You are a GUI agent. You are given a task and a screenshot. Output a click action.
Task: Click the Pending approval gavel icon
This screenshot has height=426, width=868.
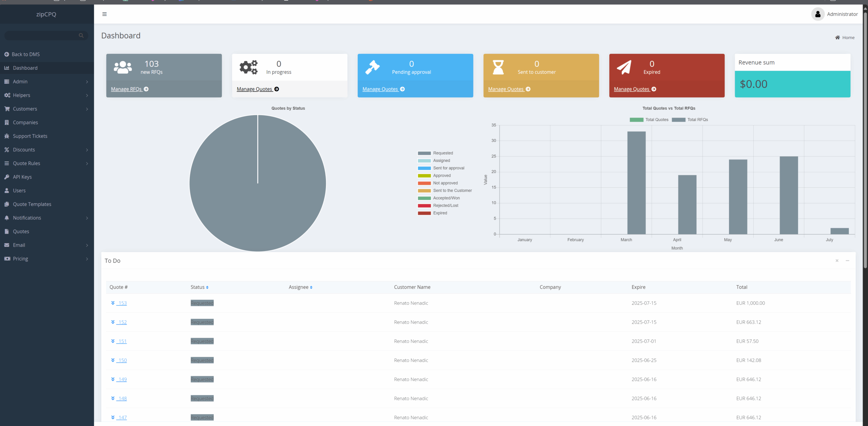click(x=372, y=67)
